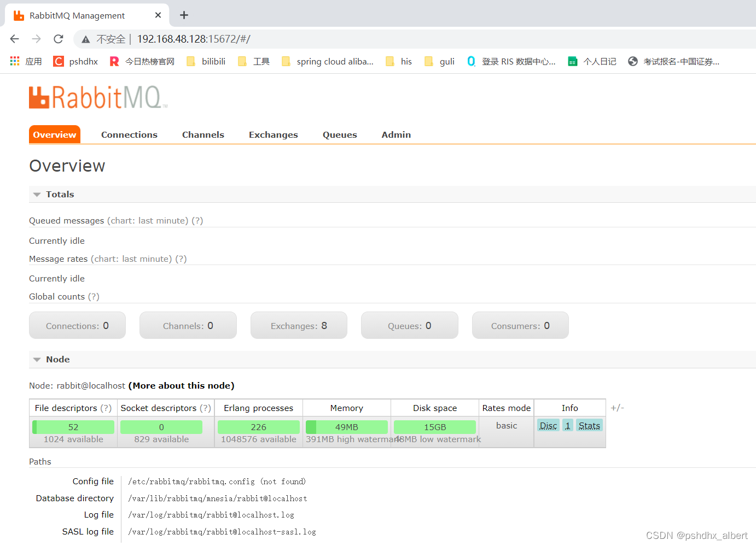
Task: Click the File descriptors 52 usage bar
Action: click(x=73, y=427)
